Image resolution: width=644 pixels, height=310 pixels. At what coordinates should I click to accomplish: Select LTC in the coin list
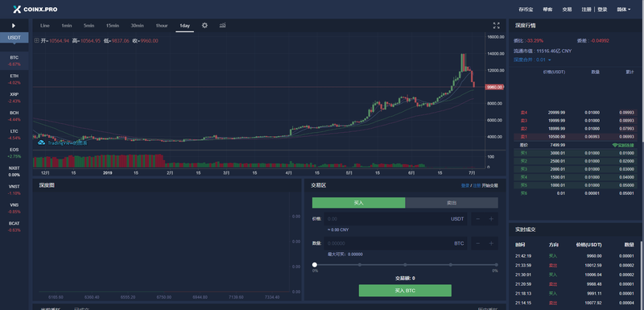(x=14, y=134)
